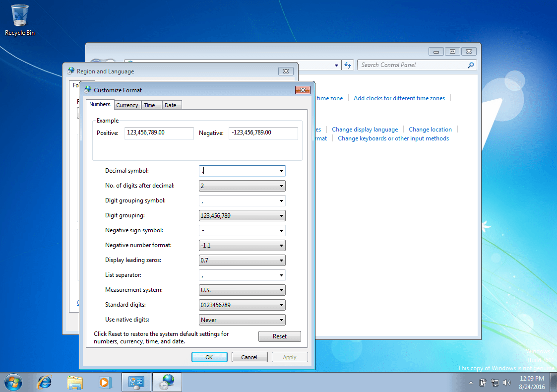Minimize the Control Panel window
Image resolution: width=557 pixels, height=392 pixels.
(x=436, y=52)
